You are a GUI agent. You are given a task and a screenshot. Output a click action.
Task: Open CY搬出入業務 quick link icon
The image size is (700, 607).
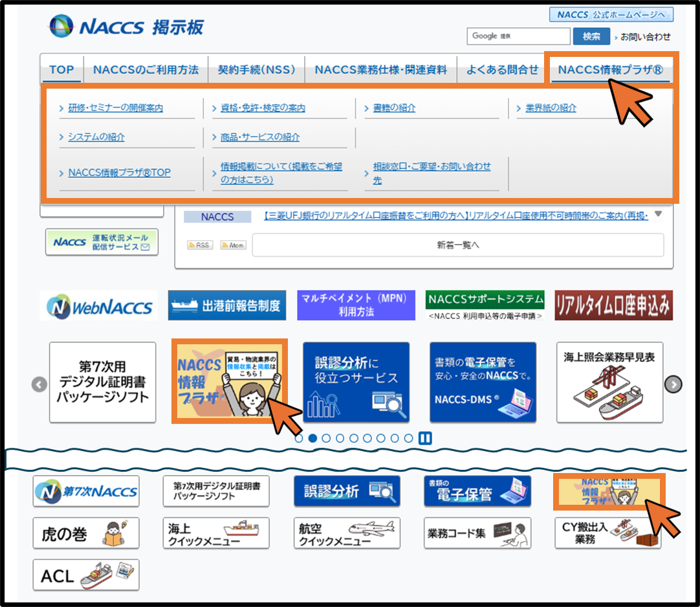[607, 533]
